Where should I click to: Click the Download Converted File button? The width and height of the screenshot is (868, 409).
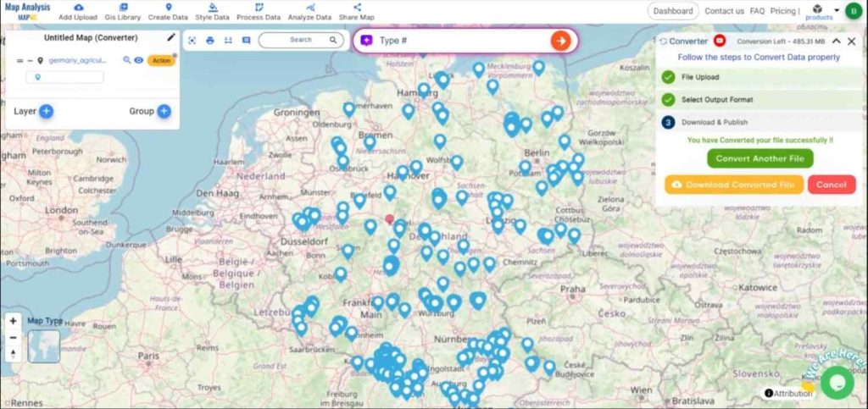click(733, 185)
